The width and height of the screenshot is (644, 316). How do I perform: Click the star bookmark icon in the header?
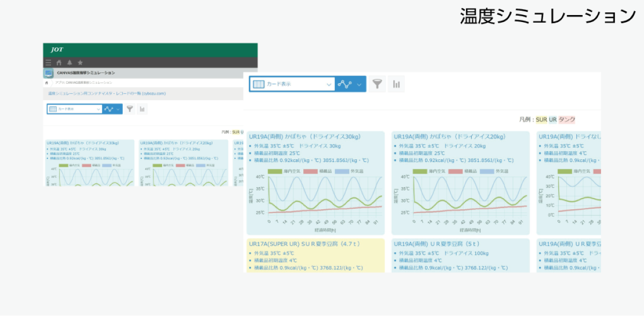pyautogui.click(x=80, y=63)
